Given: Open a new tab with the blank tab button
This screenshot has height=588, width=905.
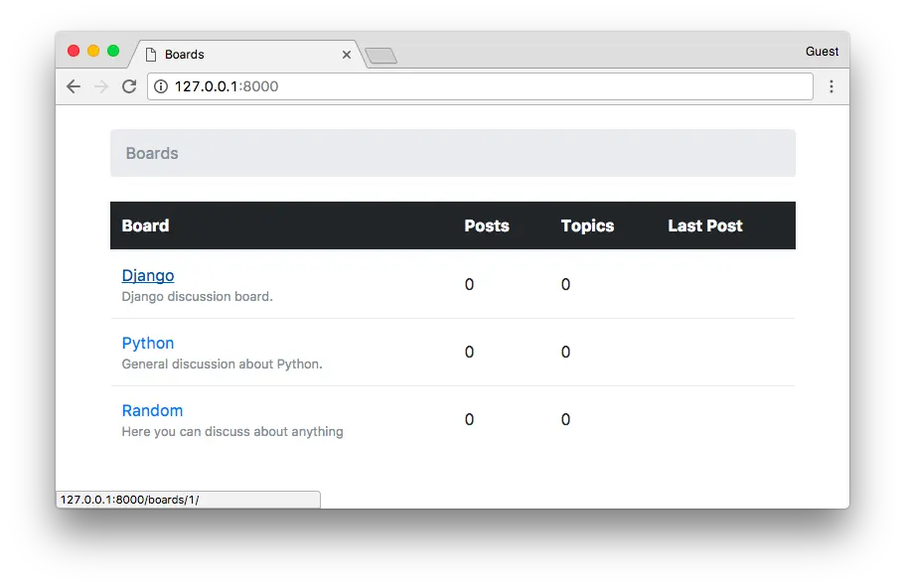Looking at the screenshot, I should [381, 56].
